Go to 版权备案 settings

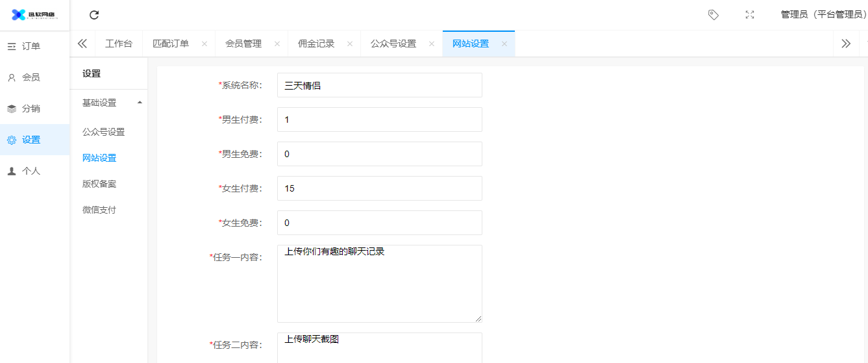(x=99, y=184)
